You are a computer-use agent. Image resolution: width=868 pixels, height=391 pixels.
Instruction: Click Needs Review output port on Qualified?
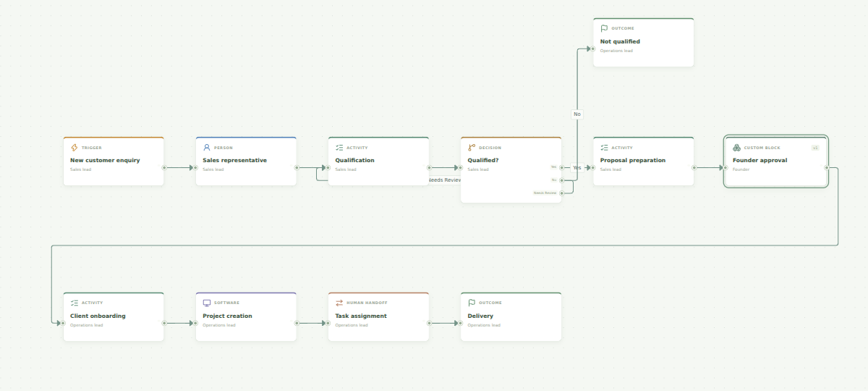(561, 193)
